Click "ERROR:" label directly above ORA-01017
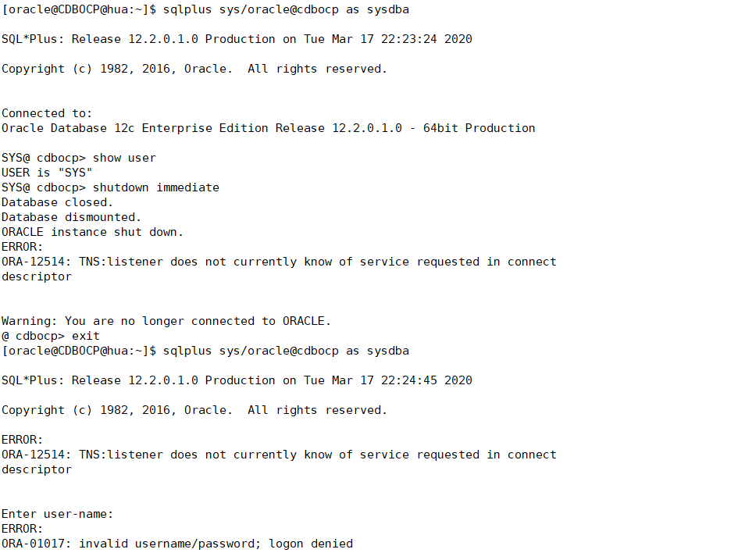 click(x=23, y=529)
